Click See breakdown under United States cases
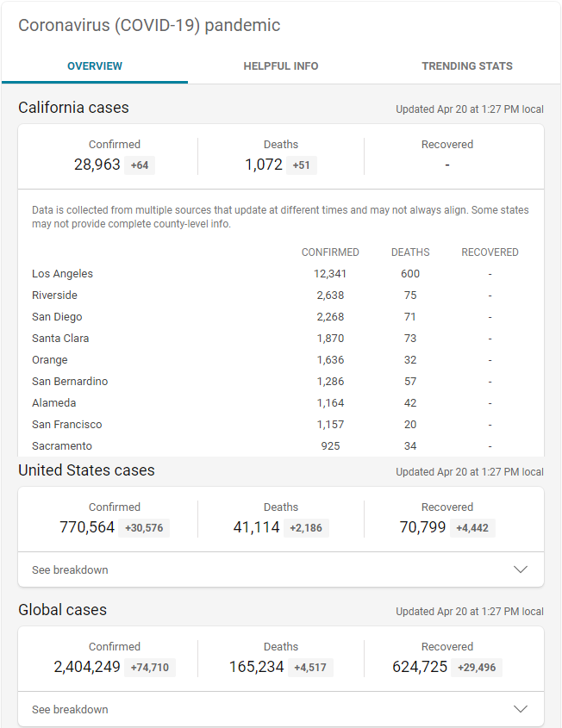Screen dimensions: 562x728 coord(70,570)
